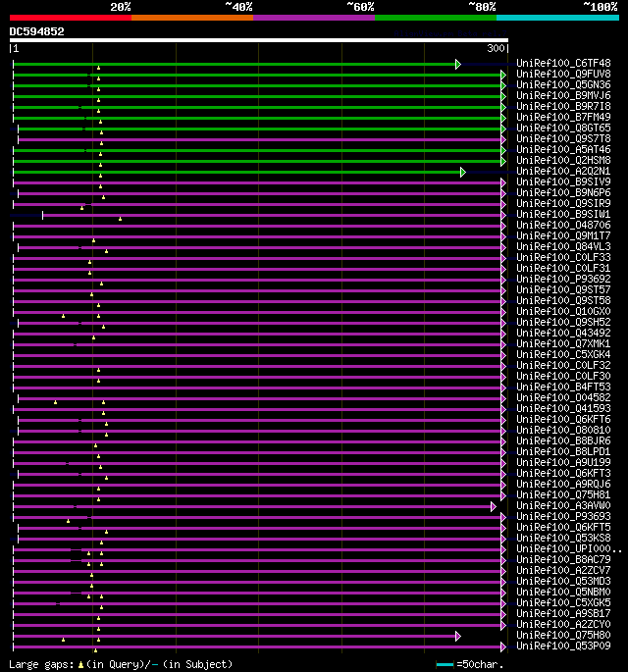
Task: Click the UniRef100_A9RQJ6 label text
Action: click(563, 484)
